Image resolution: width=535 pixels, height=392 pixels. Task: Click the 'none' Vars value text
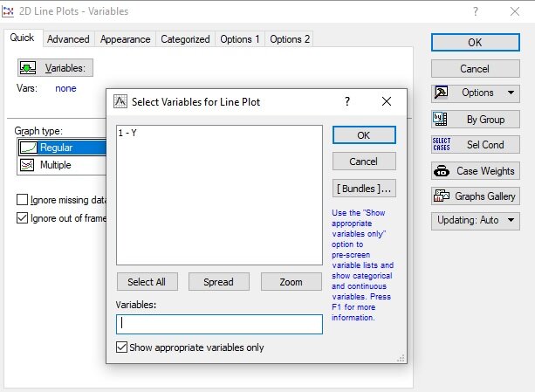(x=65, y=88)
